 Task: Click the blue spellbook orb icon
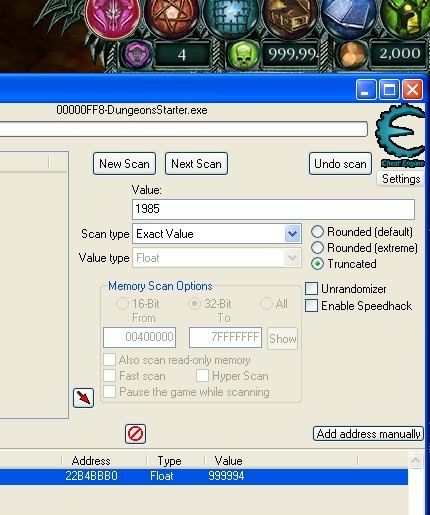coord(349,17)
